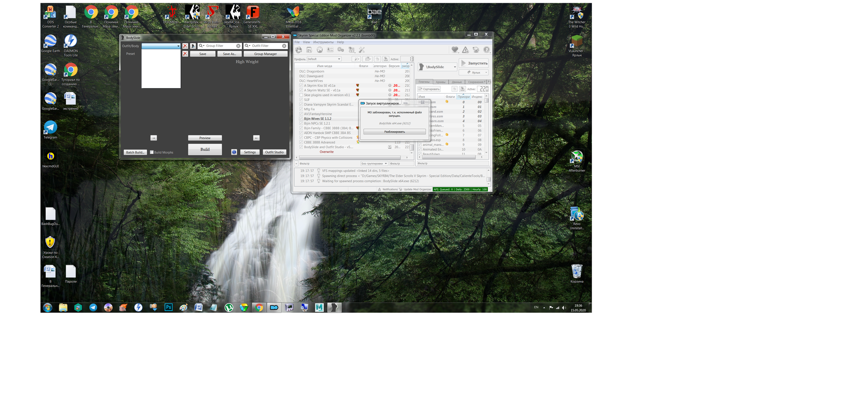
Task: Open Mod Organizer settings wrench icon
Action: 362,50
